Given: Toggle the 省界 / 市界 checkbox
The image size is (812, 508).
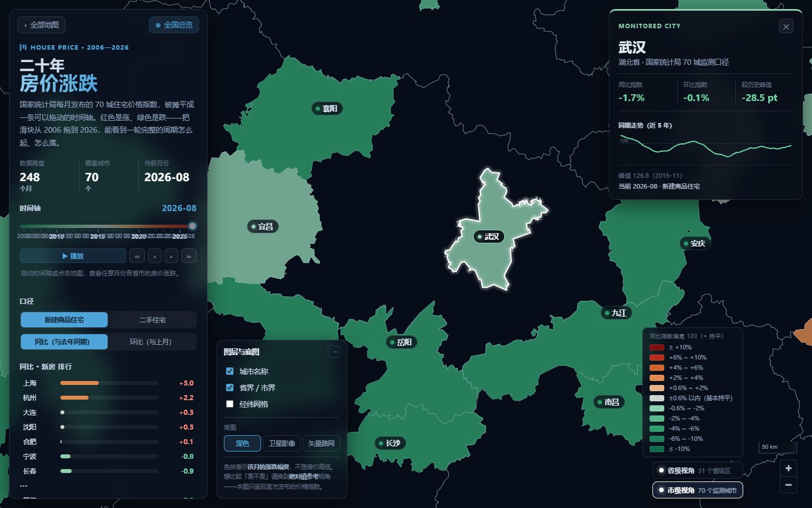Looking at the screenshot, I should (230, 387).
